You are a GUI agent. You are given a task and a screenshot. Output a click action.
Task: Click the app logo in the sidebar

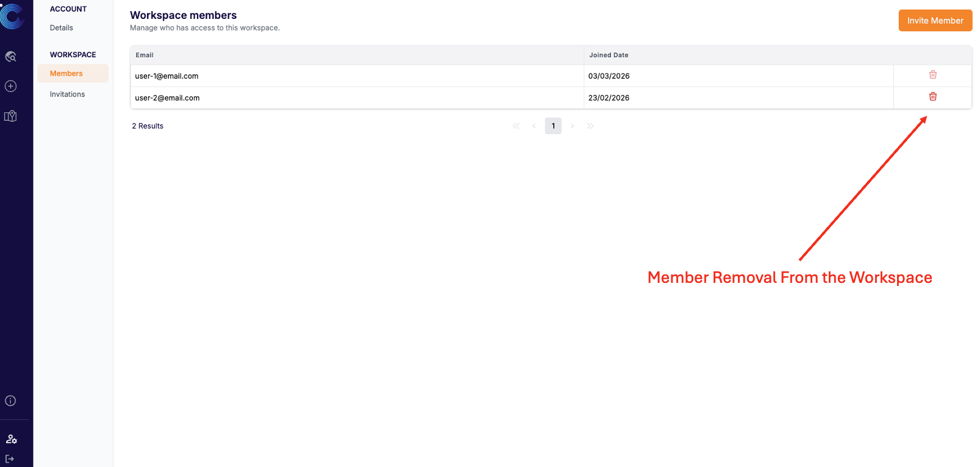click(x=12, y=16)
